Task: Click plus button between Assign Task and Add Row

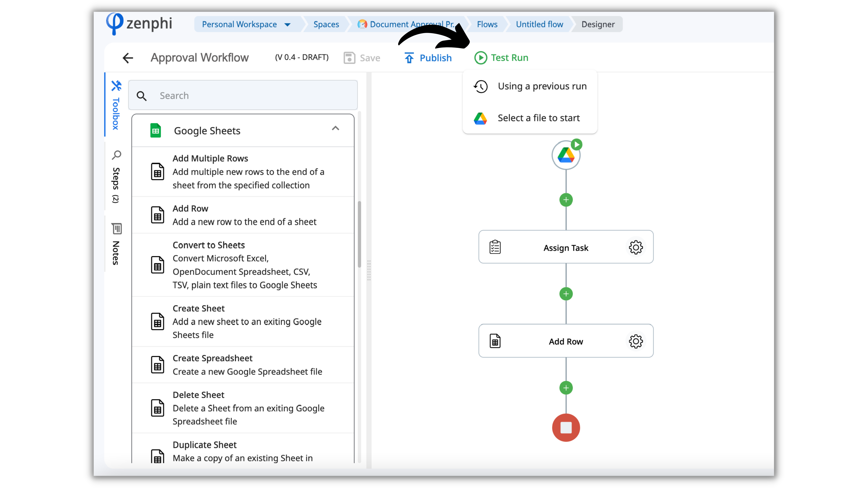Action: pos(566,294)
